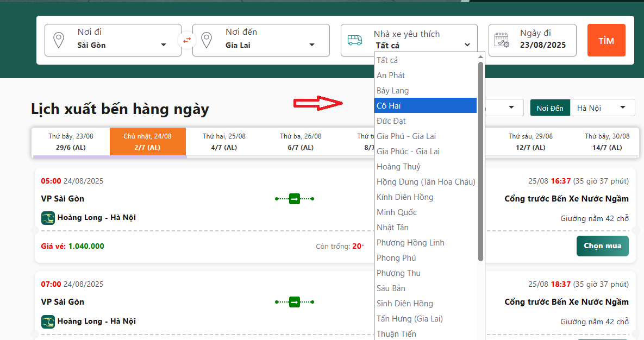
Task: Click the bus icon beside Nhà xe yêu thích
Action: click(355, 40)
